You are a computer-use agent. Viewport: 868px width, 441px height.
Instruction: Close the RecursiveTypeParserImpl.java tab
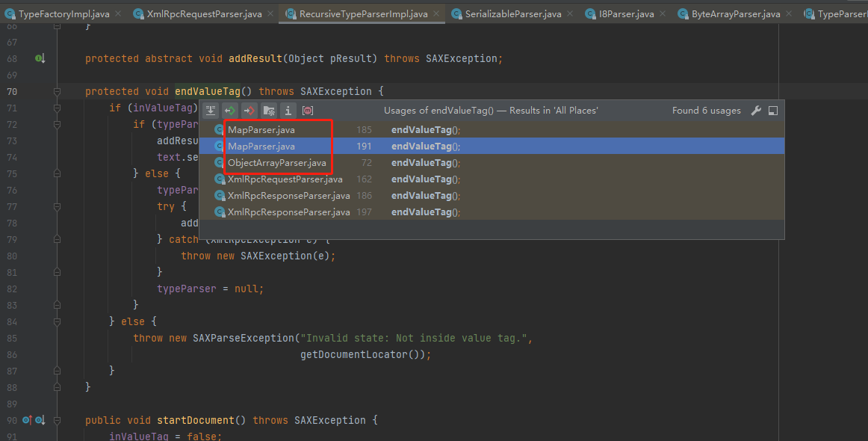tap(436, 14)
